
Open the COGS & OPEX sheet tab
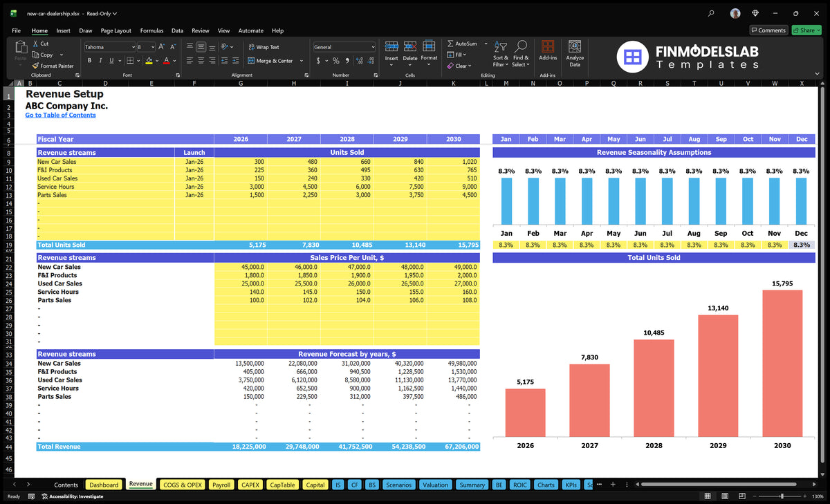(183, 485)
